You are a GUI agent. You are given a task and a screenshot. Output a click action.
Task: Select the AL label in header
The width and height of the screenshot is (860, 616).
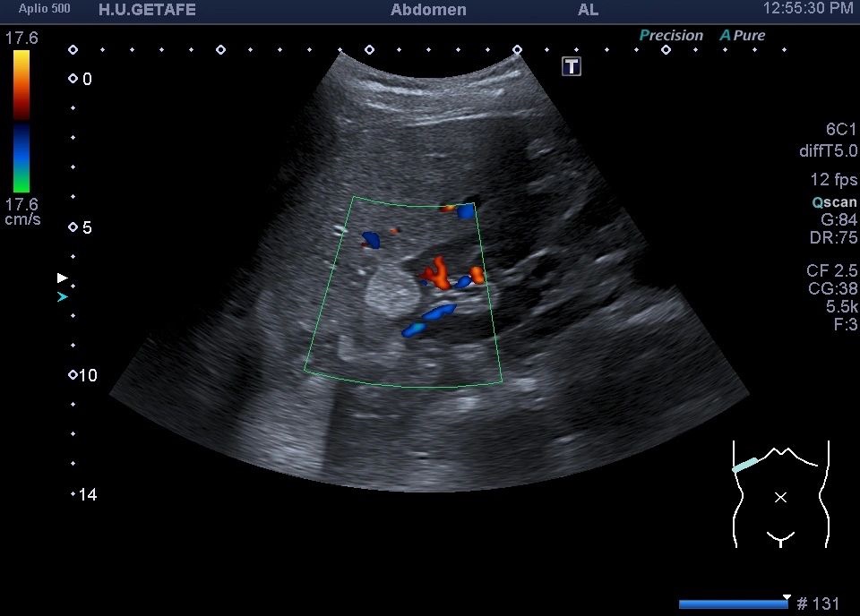pos(588,10)
